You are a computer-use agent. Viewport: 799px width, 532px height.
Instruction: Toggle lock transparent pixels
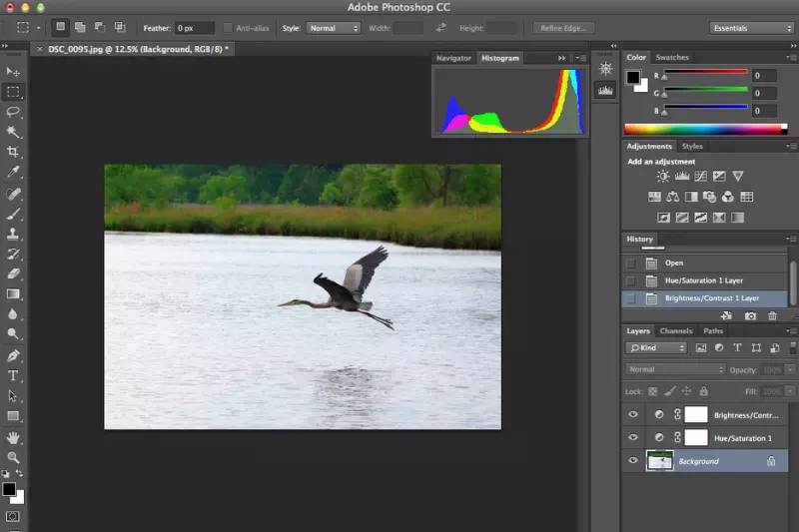[x=653, y=391]
